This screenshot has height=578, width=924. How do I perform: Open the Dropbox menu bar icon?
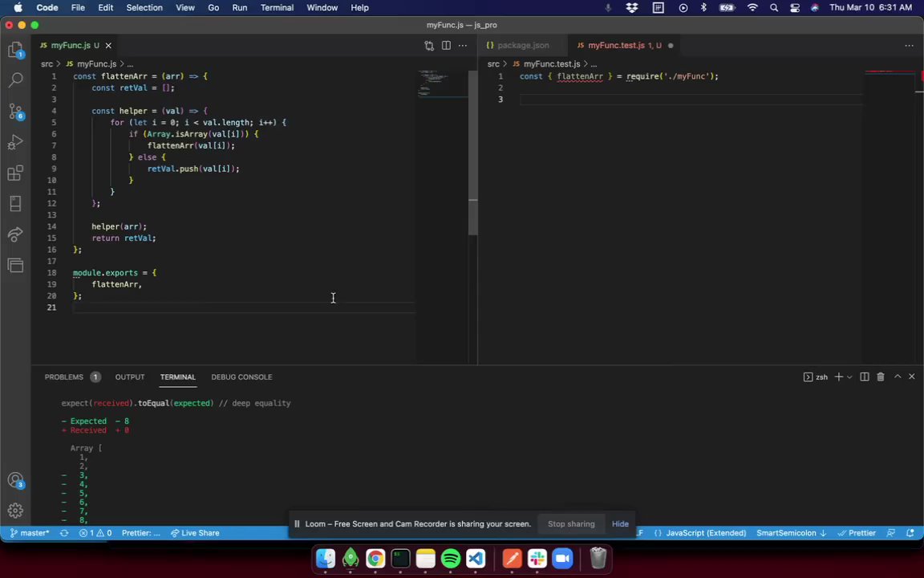[632, 8]
